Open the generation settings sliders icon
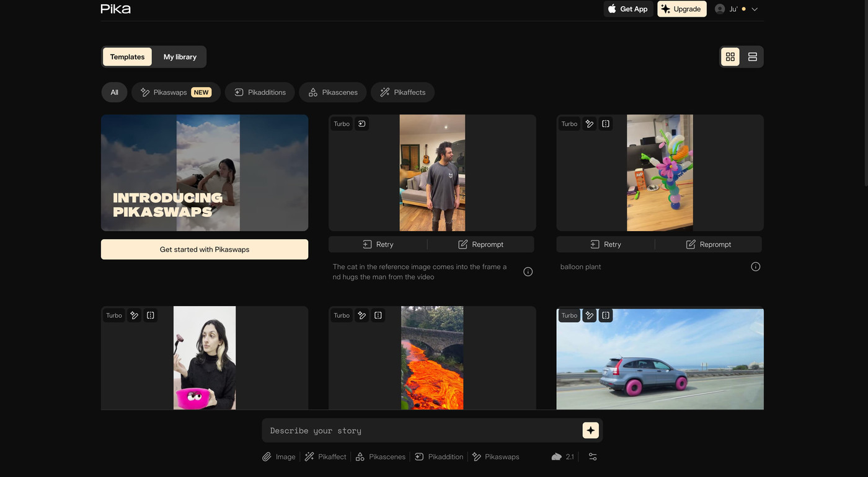Image resolution: width=868 pixels, height=477 pixels. [593, 457]
